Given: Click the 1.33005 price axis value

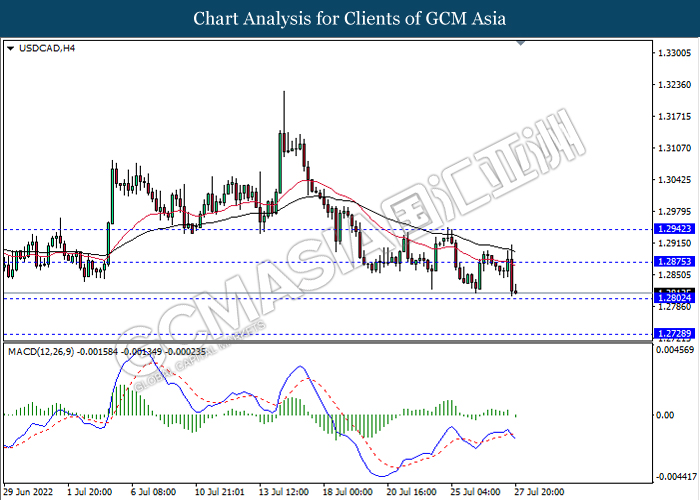Looking at the screenshot, I should tap(675, 53).
